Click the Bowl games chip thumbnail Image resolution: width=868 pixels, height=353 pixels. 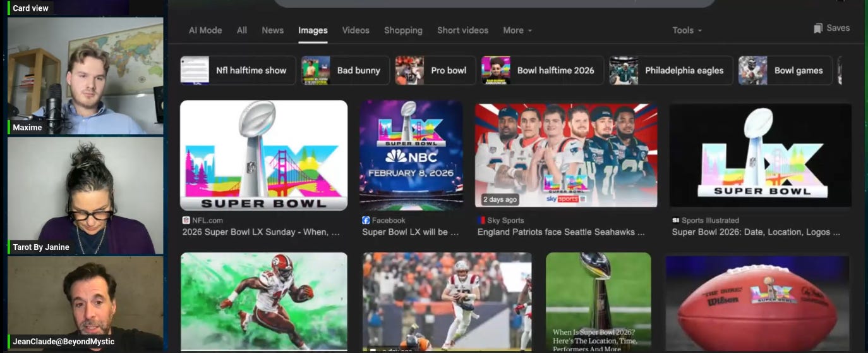point(752,70)
